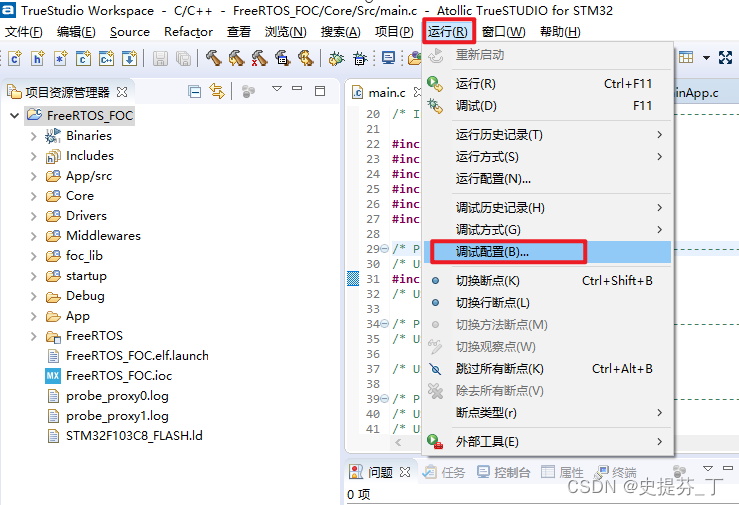Toggle link with editor arrows icon
The width and height of the screenshot is (739, 505).
point(217,91)
